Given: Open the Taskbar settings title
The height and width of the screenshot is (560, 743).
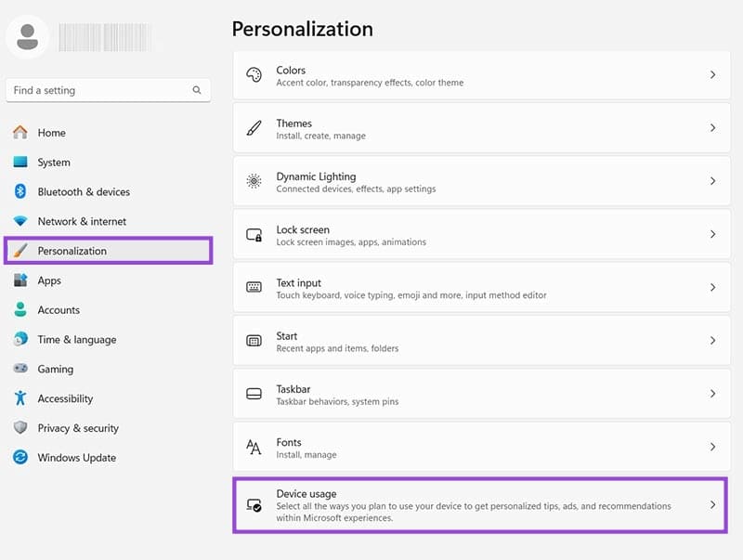Looking at the screenshot, I should [293, 389].
